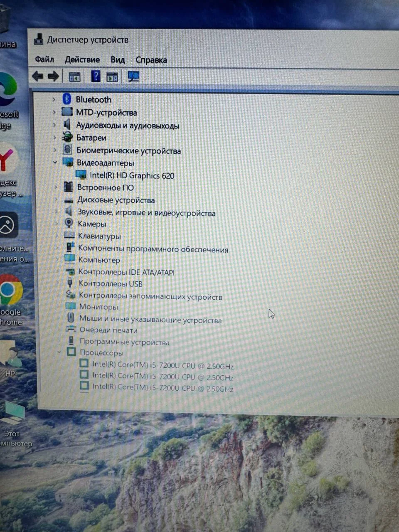Select the Процессоры category icon
The width and height of the screenshot is (399, 532).
coord(71,352)
